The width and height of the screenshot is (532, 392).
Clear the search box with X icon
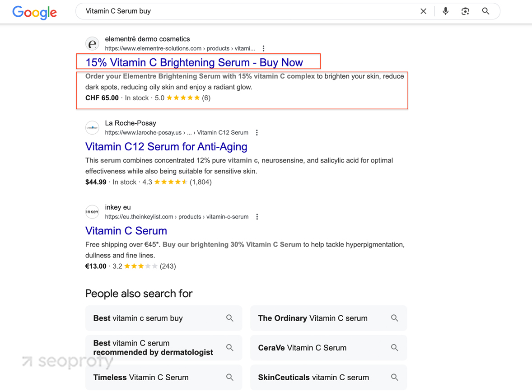pyautogui.click(x=423, y=11)
